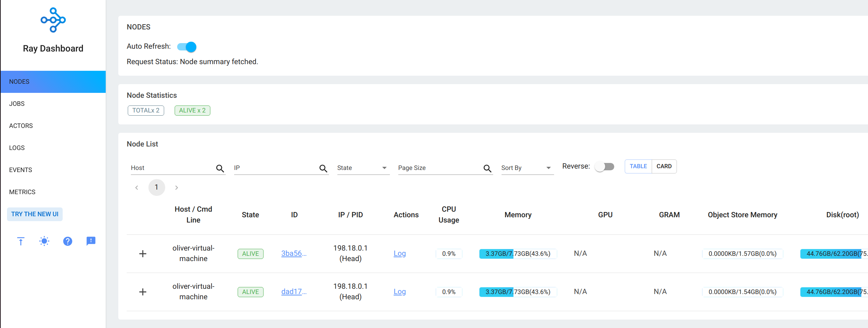Click the 0.9% CPU usage of 3ba56 row

tap(449, 254)
